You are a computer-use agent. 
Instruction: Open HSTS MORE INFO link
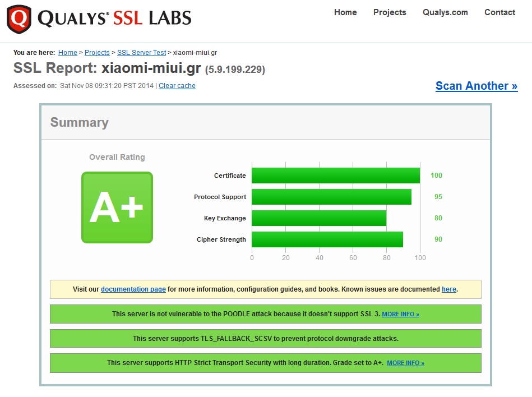[x=405, y=363]
